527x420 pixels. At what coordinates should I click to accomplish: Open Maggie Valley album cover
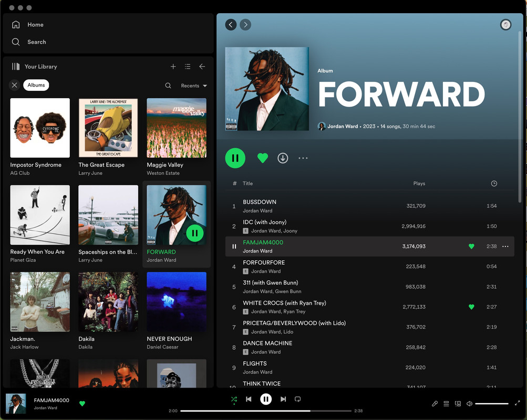(x=177, y=128)
